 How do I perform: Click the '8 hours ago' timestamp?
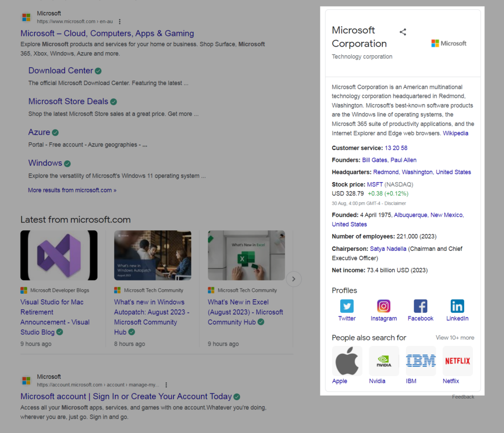coord(129,344)
